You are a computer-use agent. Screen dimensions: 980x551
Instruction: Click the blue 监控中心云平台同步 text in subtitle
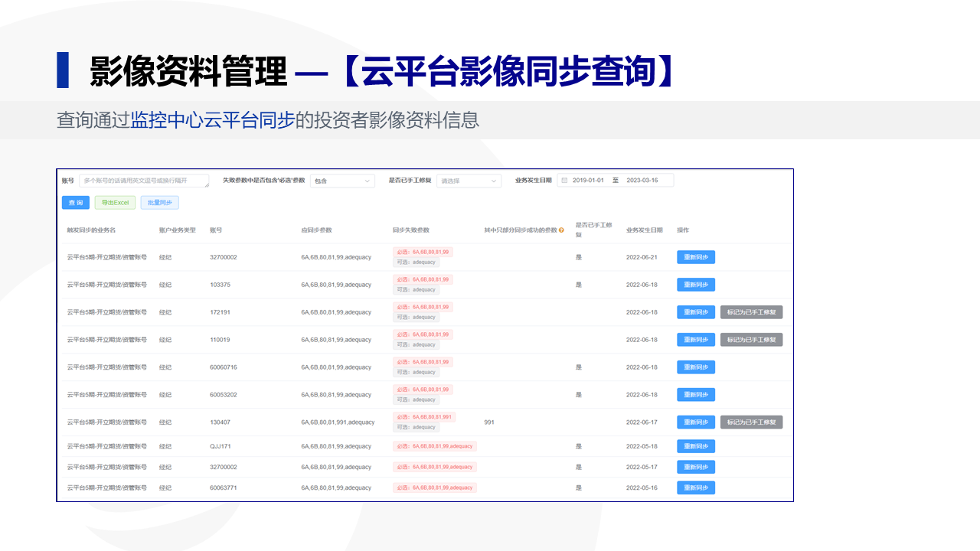point(213,120)
